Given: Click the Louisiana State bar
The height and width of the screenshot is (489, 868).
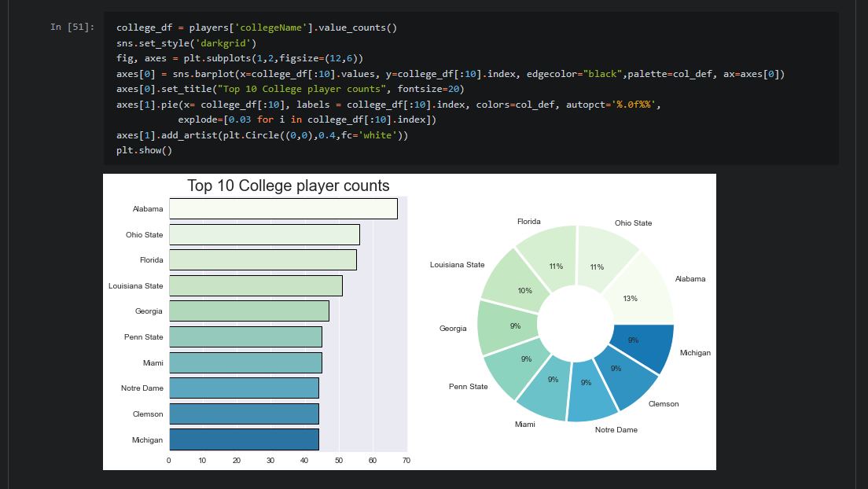Looking at the screenshot, I should [256, 285].
